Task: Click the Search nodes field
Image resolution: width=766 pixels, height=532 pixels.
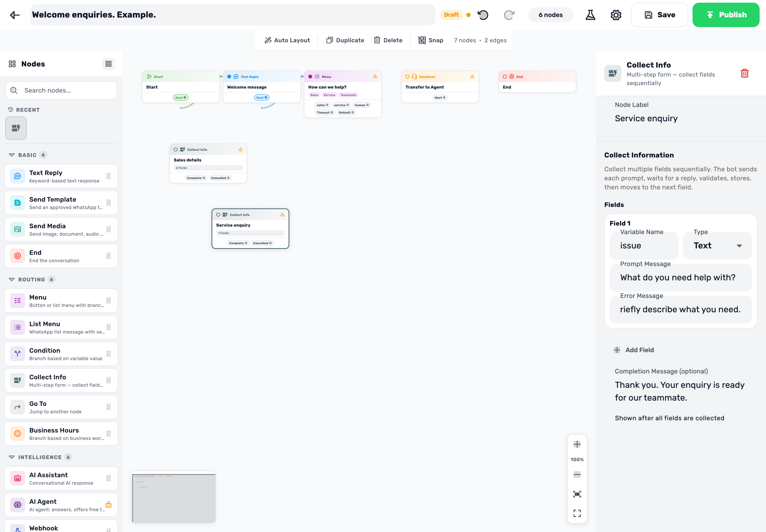Action: (x=61, y=90)
